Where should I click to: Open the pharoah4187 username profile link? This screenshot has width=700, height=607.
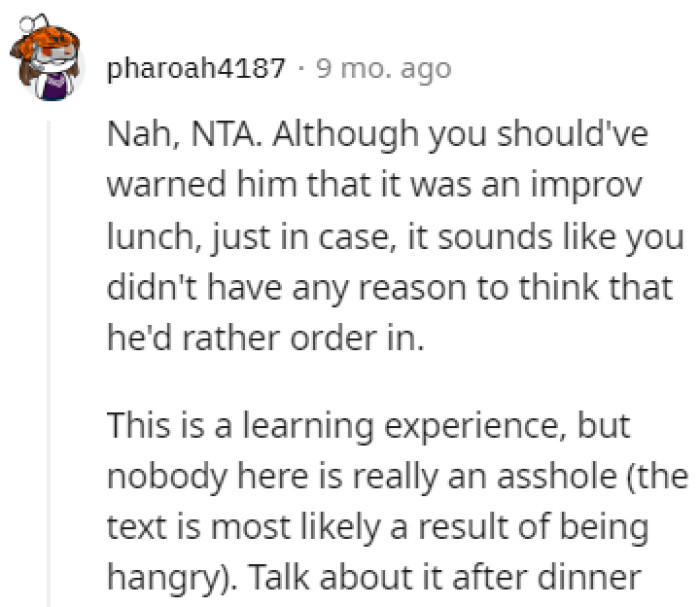196,69
